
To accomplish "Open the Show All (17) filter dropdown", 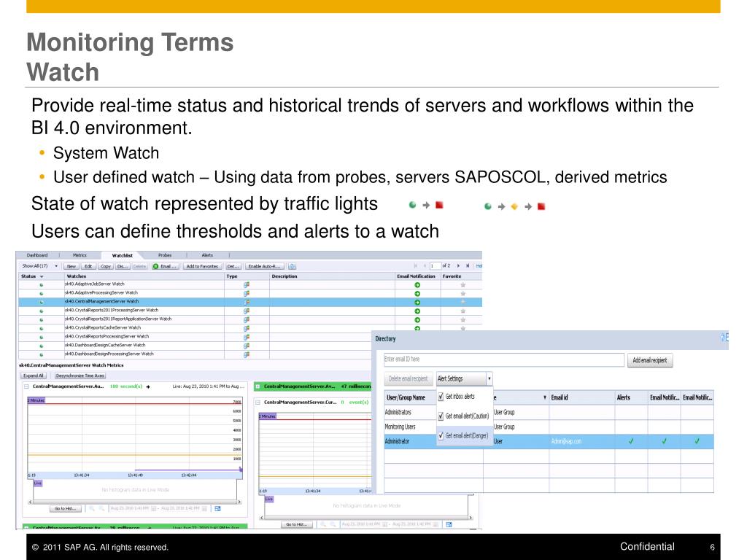I will pyautogui.click(x=39, y=266).
